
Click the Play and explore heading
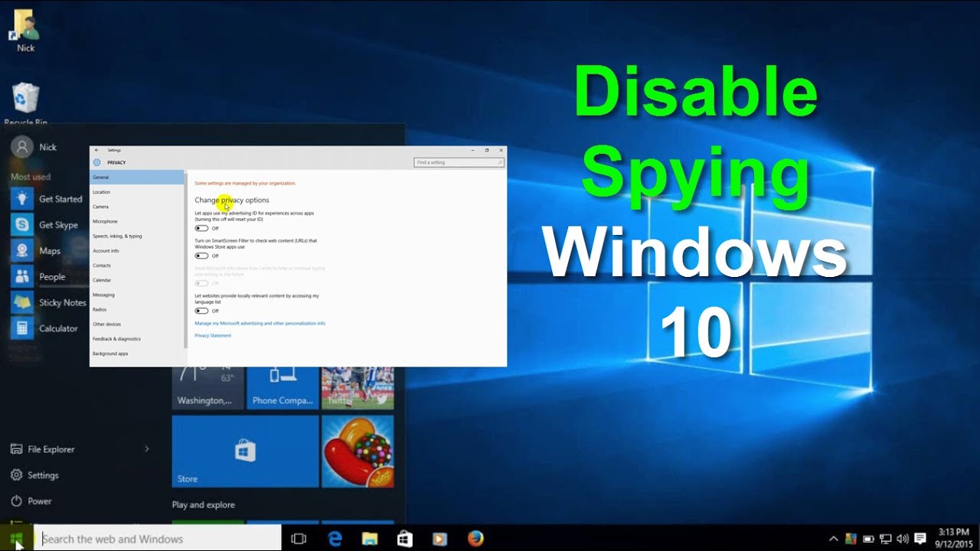(x=204, y=505)
